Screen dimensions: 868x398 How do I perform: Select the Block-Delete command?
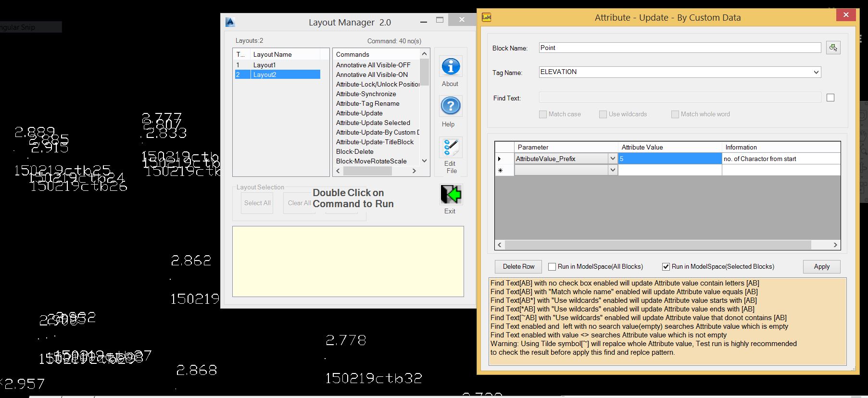tap(354, 151)
